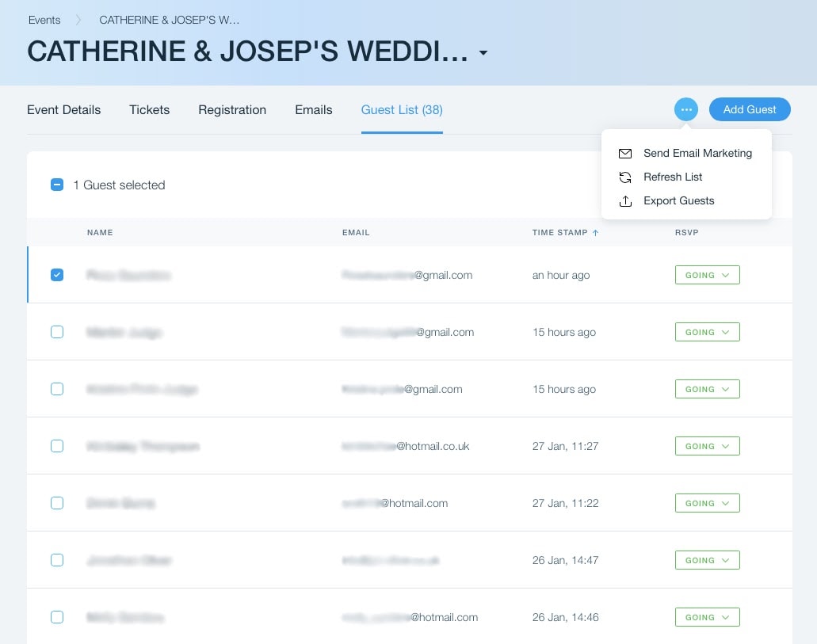This screenshot has height=644, width=817.
Task: Toggle the select-all guests checkbox
Action: [x=57, y=185]
